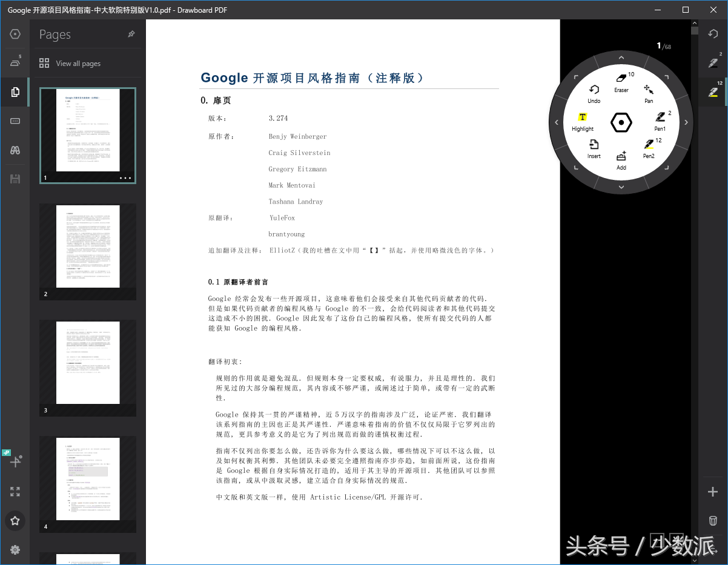This screenshot has height=565, width=728.
Task: Click author name Tashana Landray
Action: click(x=296, y=202)
